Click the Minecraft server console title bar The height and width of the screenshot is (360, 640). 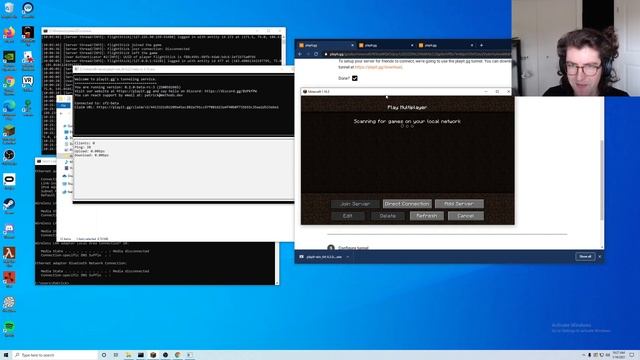click(163, 31)
